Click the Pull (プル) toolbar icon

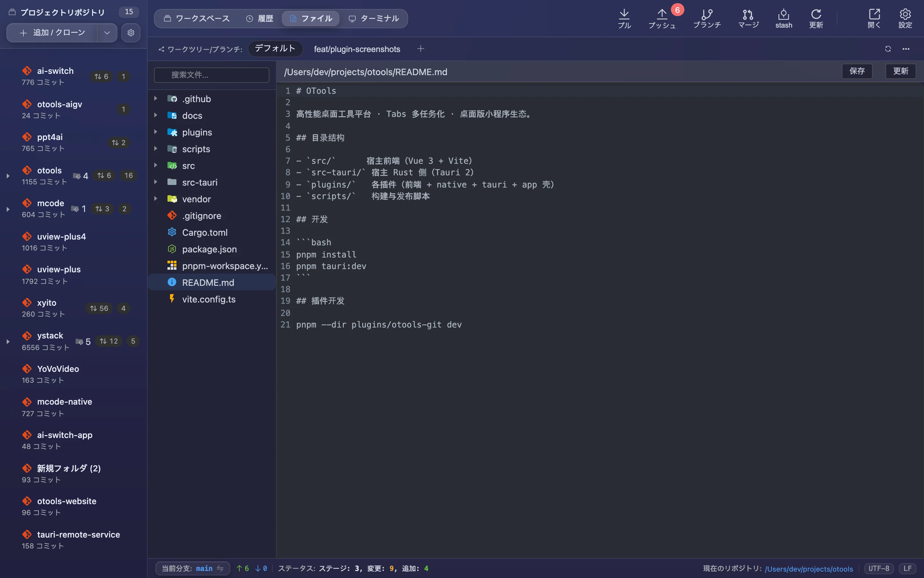624,18
